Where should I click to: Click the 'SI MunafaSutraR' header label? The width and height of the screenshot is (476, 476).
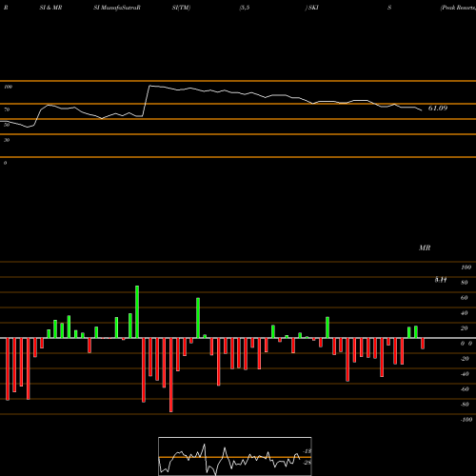pos(117,8)
